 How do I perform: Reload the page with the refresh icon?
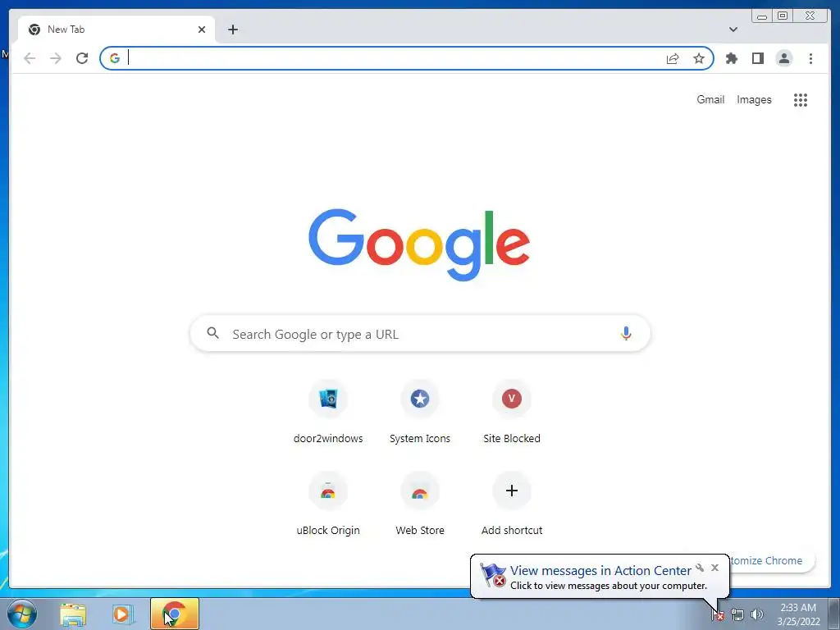coord(82,58)
